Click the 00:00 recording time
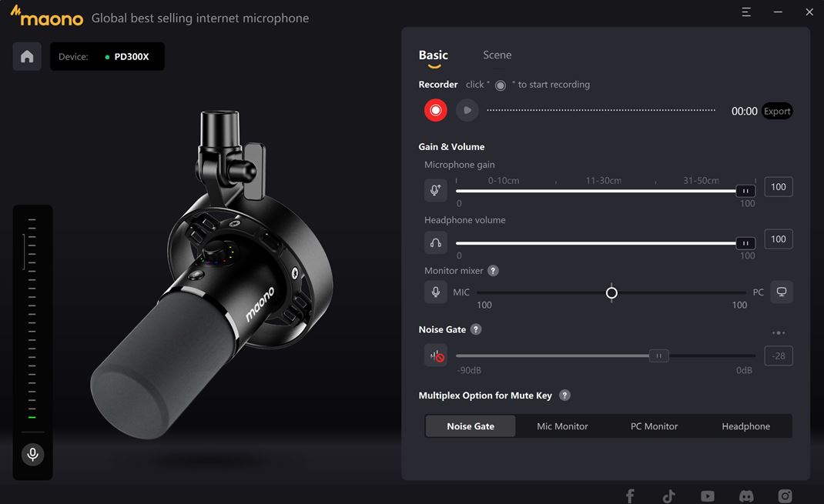 744,112
